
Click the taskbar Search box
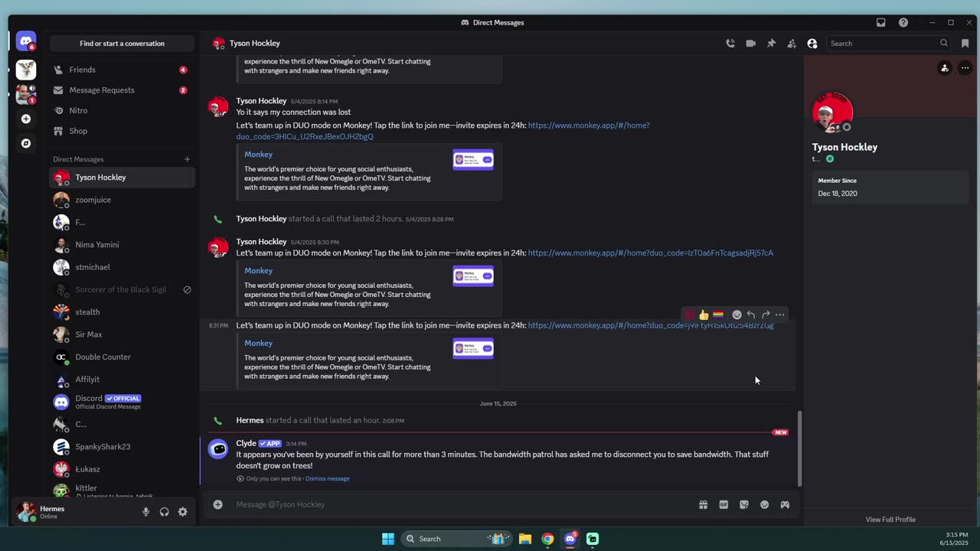click(456, 539)
